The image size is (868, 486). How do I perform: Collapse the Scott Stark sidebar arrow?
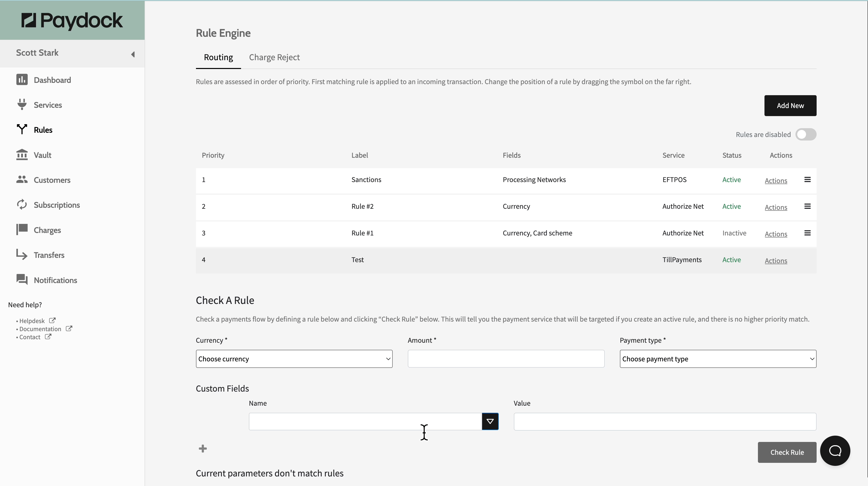[133, 54]
